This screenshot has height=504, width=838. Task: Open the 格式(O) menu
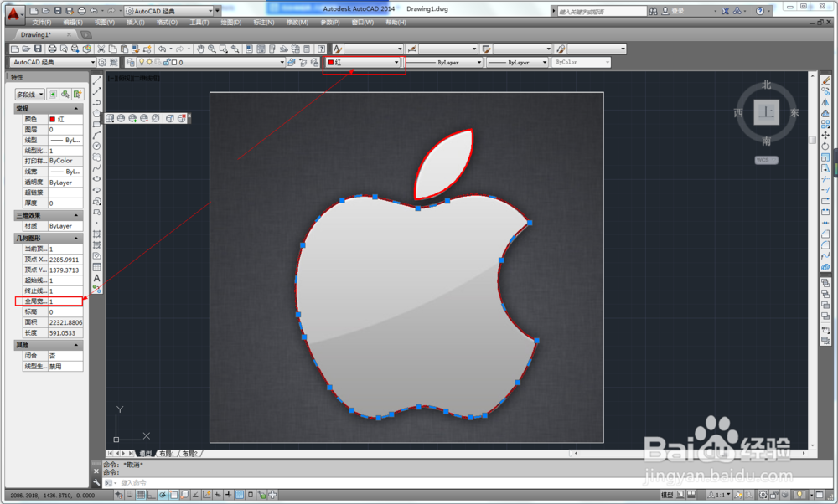coord(167,23)
